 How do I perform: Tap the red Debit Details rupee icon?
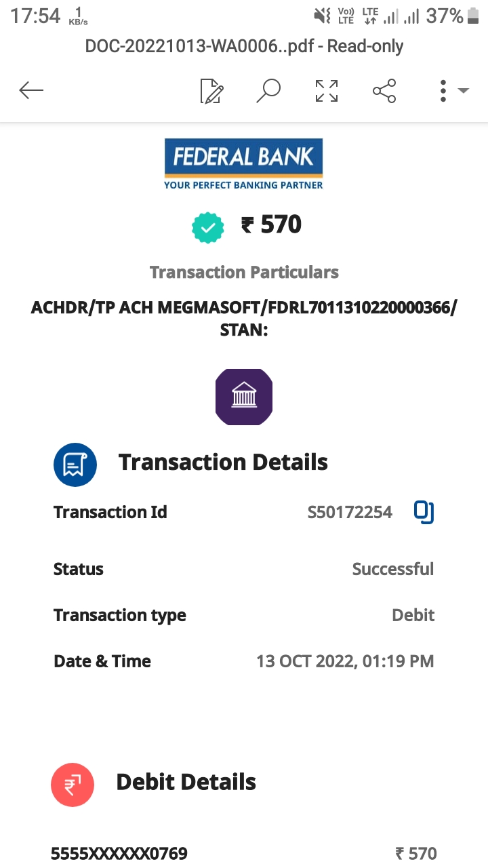click(73, 785)
